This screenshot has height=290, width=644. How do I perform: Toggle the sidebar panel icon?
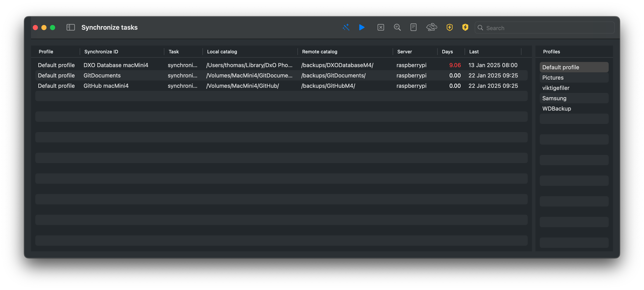[x=70, y=28]
